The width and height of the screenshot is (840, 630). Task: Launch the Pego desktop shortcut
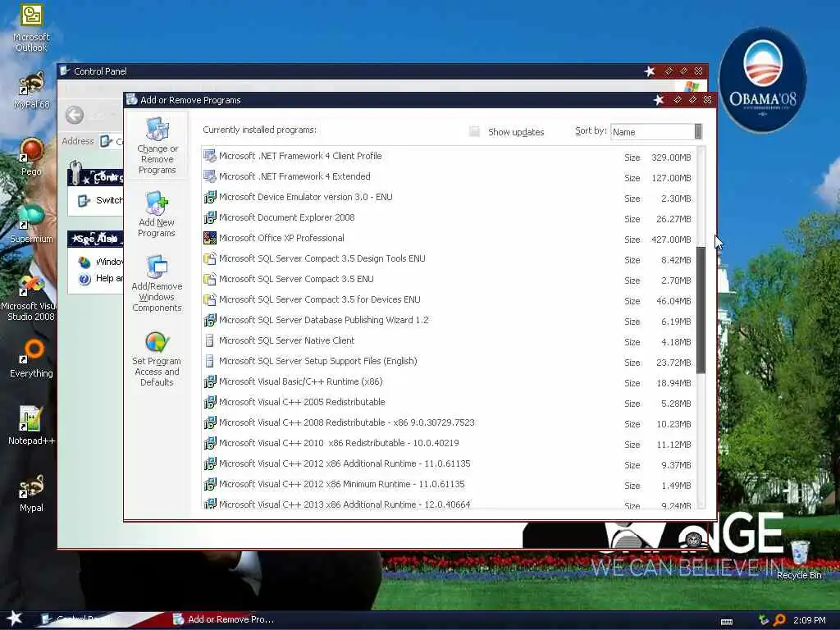(x=31, y=157)
